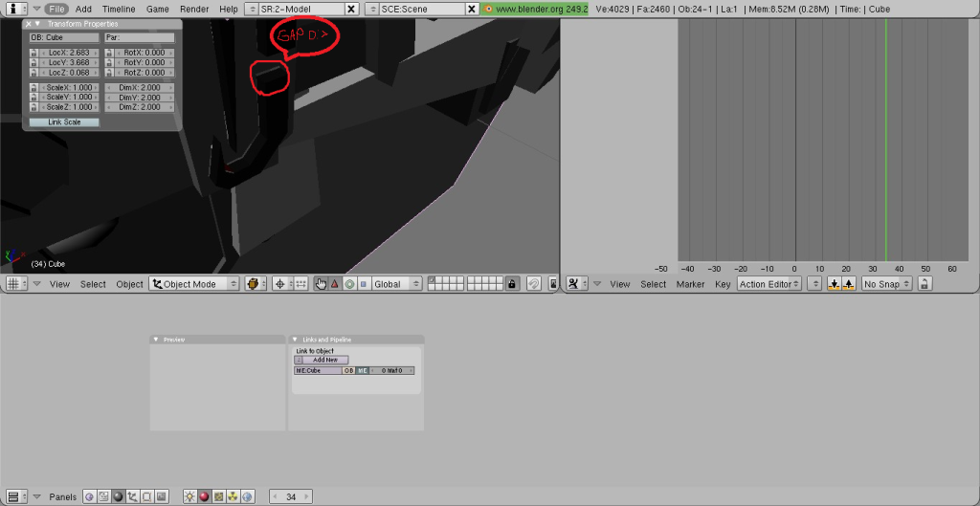Open the Render menu

(194, 9)
